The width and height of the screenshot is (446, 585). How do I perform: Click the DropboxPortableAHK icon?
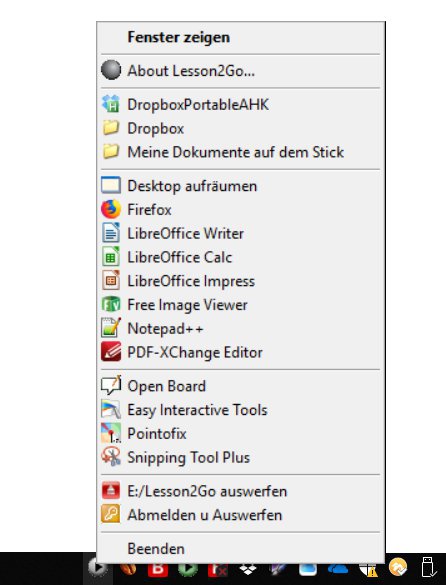click(x=111, y=104)
